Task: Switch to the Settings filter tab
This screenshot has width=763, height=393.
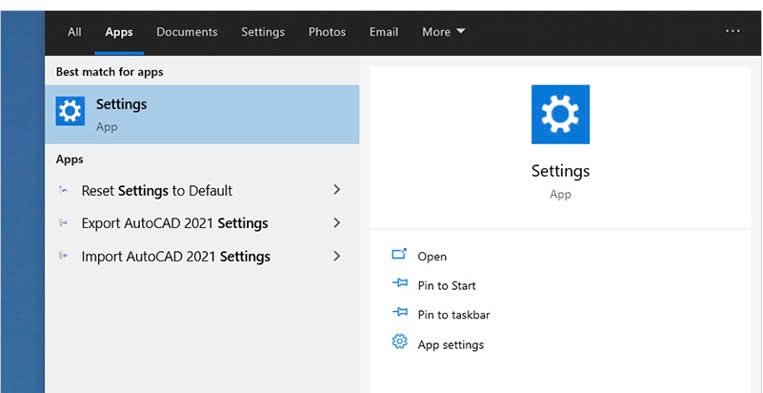Action: (x=263, y=32)
